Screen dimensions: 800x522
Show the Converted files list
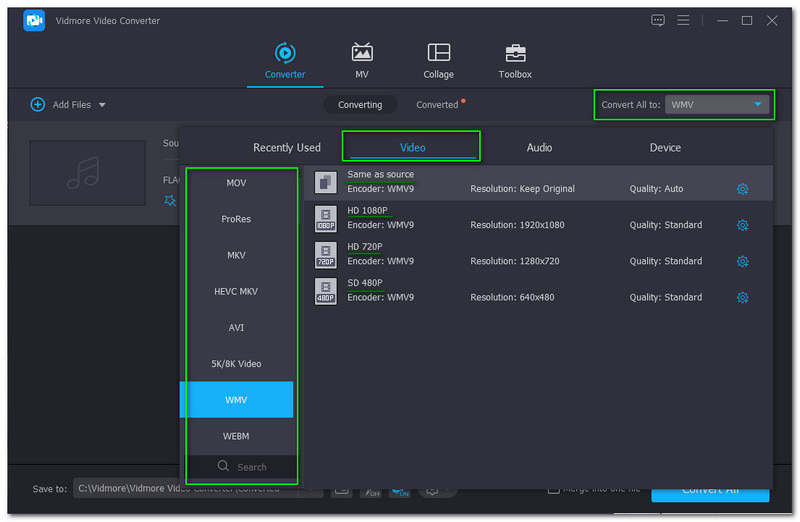click(x=438, y=104)
